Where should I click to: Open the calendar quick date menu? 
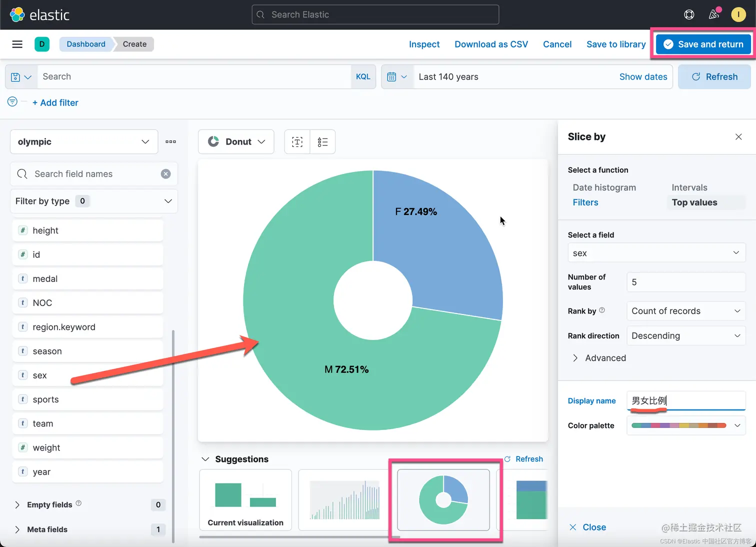397,77
